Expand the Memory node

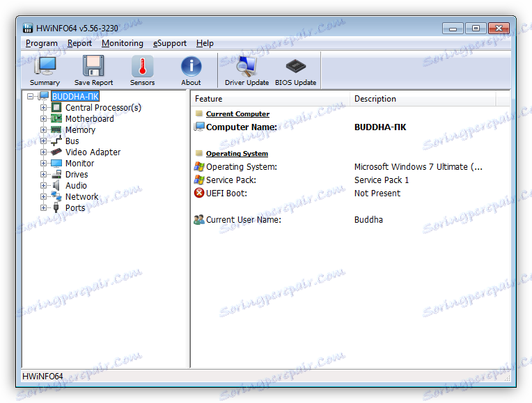click(x=43, y=129)
